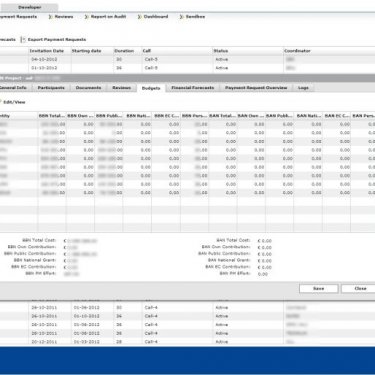Open the Documents tab

(x=88, y=88)
